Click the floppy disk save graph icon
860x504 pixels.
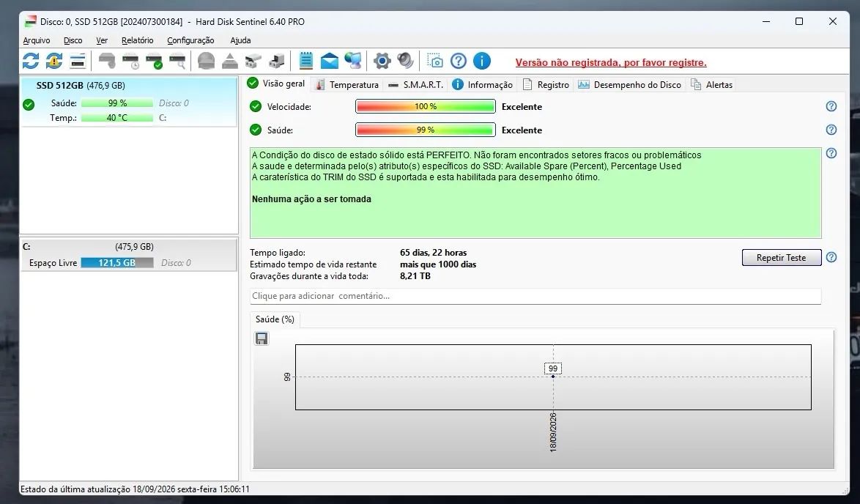(x=262, y=338)
